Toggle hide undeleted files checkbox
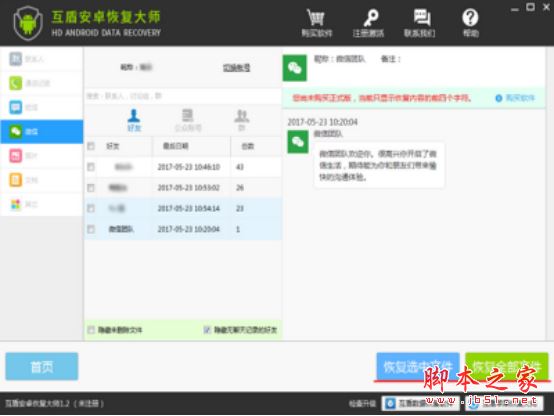 pos(91,330)
